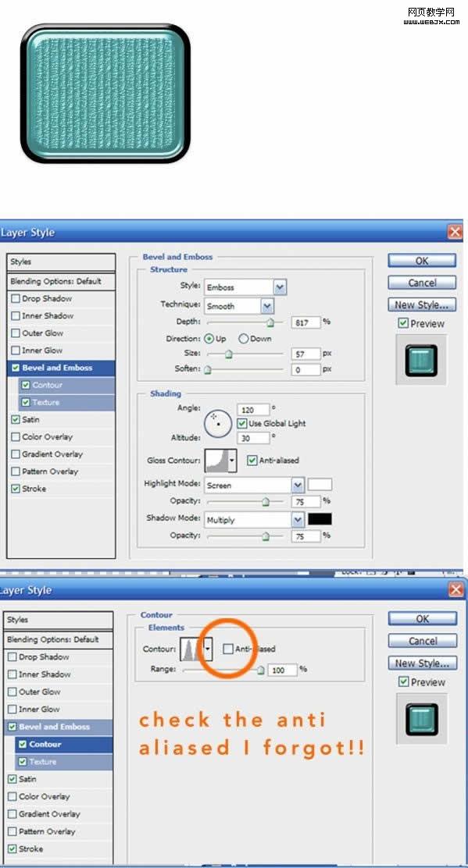The width and height of the screenshot is (468, 868).
Task: Enable Inner Shadow in Bevel and Emboss dialog
Action: tap(15, 315)
